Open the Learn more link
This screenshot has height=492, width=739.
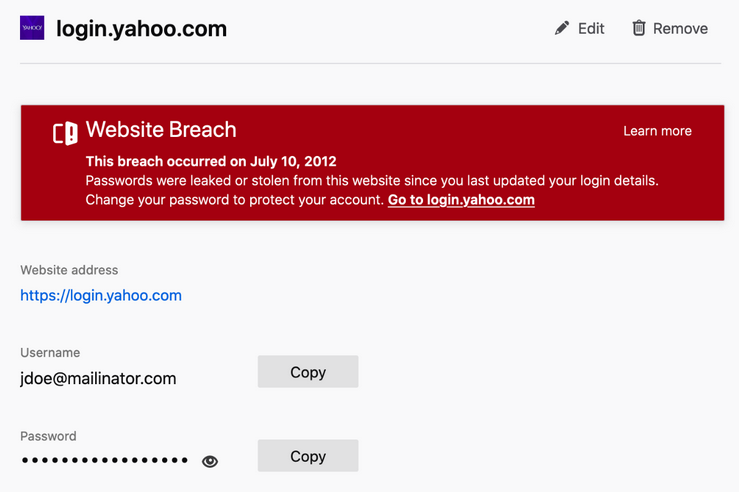[657, 131]
